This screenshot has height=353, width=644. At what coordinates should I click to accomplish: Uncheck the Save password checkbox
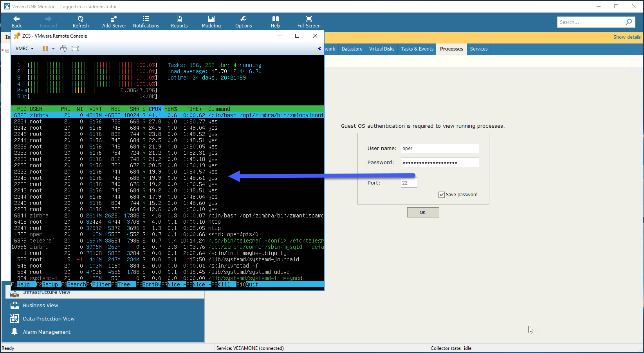[442, 195]
